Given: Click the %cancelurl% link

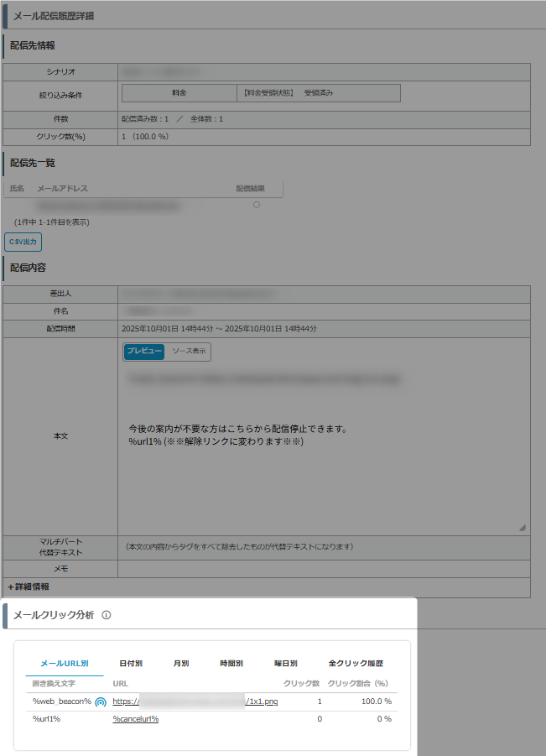Looking at the screenshot, I should point(136,719).
